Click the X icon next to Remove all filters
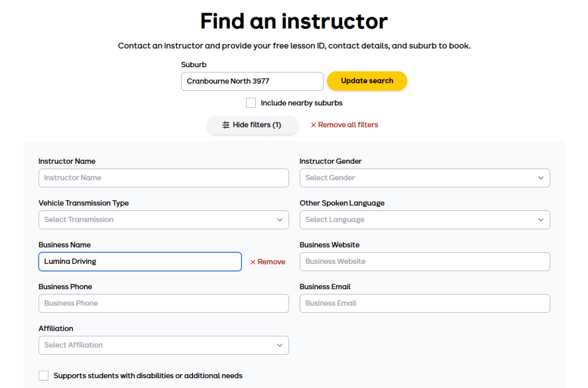Image resolution: width=588 pixels, height=388 pixels. pos(313,125)
